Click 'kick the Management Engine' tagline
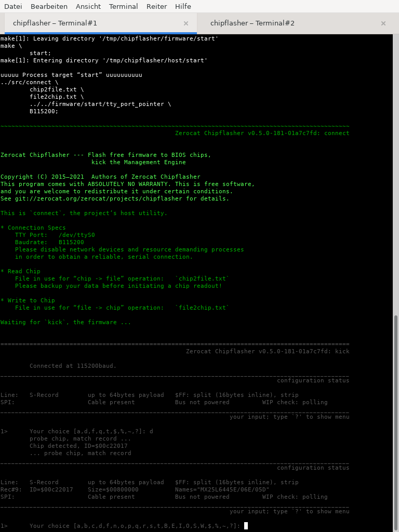Image resolution: width=399 pixels, height=532 pixels. coord(138,162)
